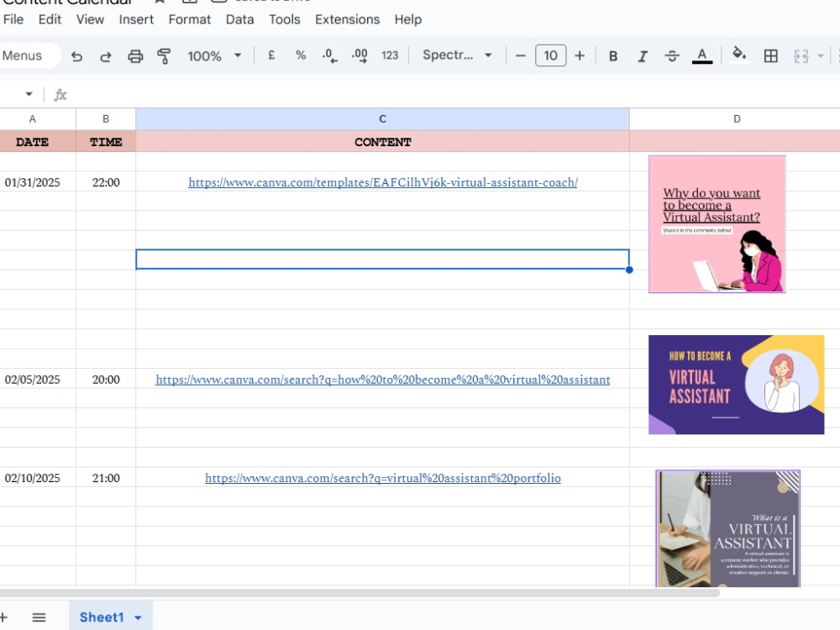Open the Extensions menu
The height and width of the screenshot is (630, 840).
(347, 20)
